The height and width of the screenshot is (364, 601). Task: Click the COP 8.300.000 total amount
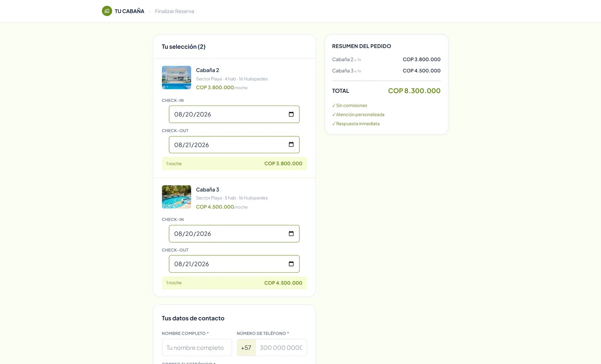tap(414, 91)
